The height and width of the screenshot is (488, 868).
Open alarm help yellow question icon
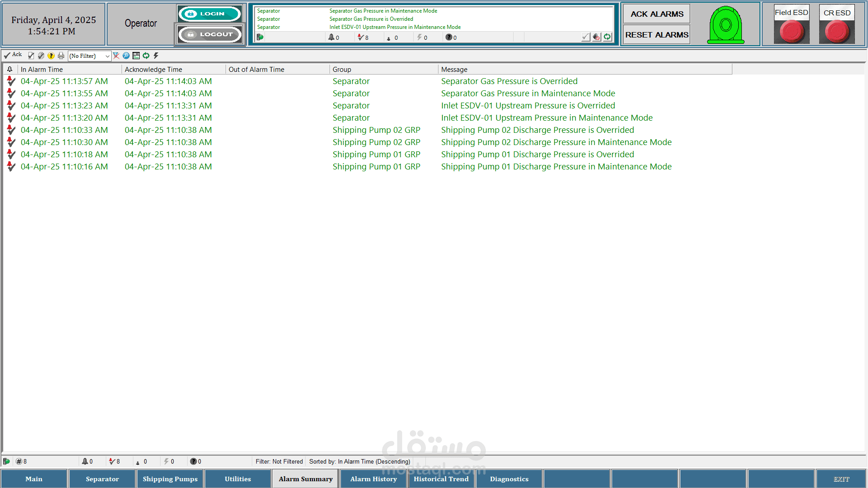(x=51, y=56)
